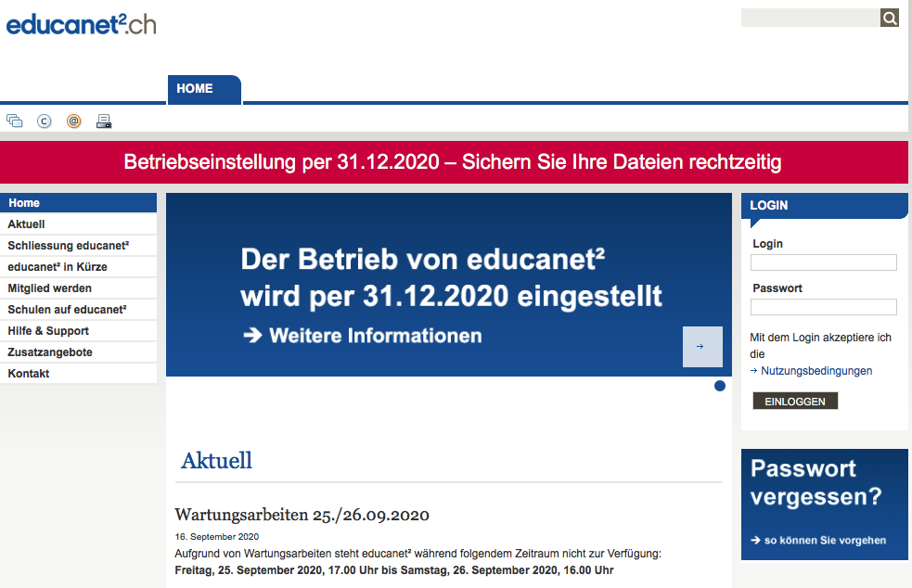
Task: Click the banner's next-slide arrow button
Action: click(702, 347)
